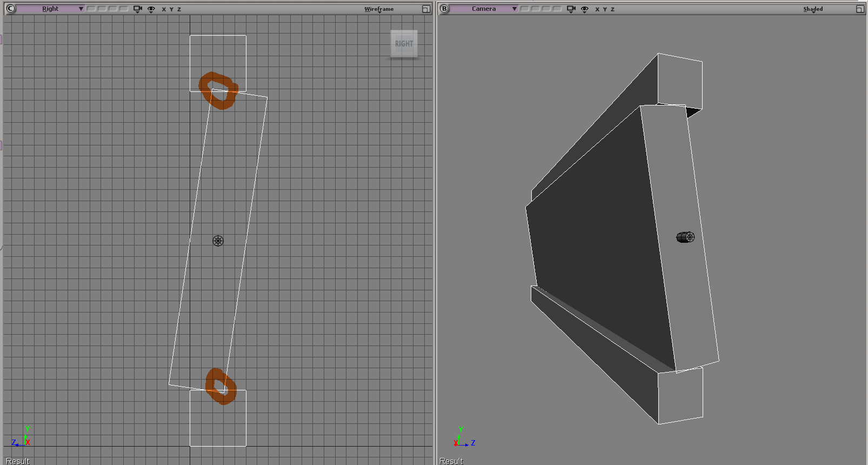
Task: Toggle Z axis button in Camera viewport
Action: [612, 9]
